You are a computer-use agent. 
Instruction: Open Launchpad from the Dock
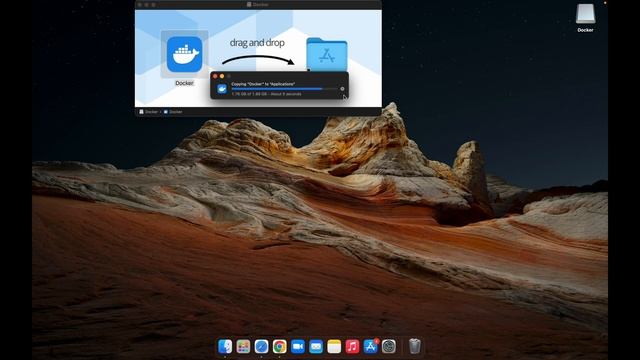(x=243, y=347)
